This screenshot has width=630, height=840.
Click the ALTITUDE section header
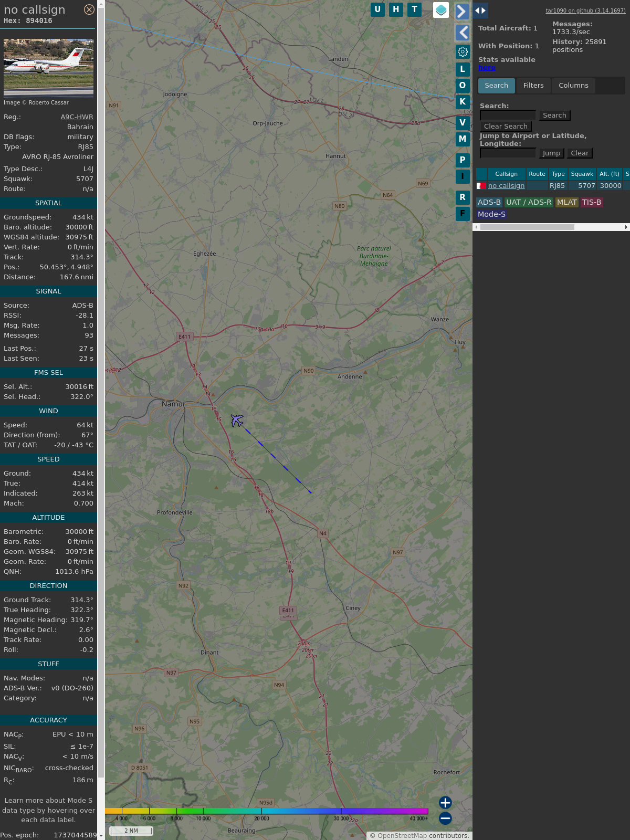(48, 518)
